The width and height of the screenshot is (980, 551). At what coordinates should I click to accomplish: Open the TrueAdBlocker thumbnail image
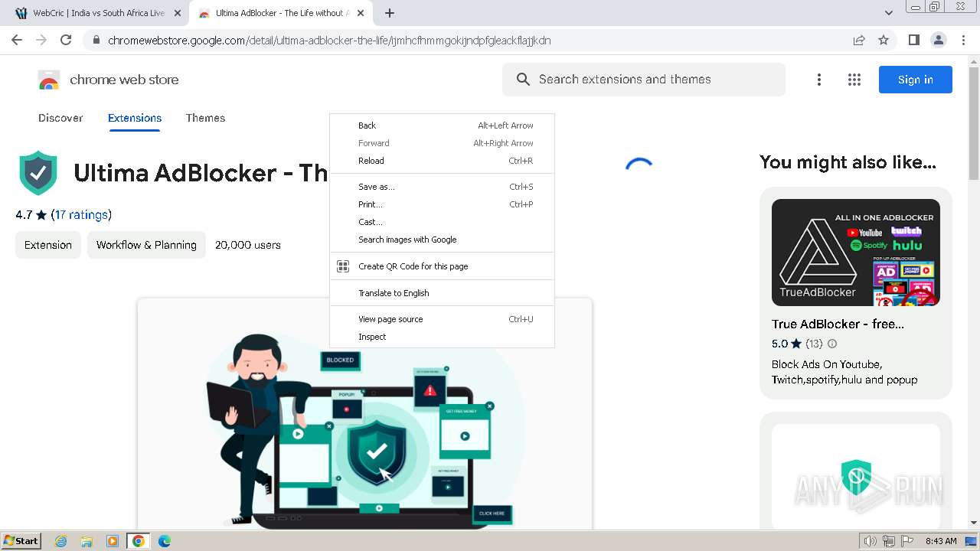tap(856, 253)
